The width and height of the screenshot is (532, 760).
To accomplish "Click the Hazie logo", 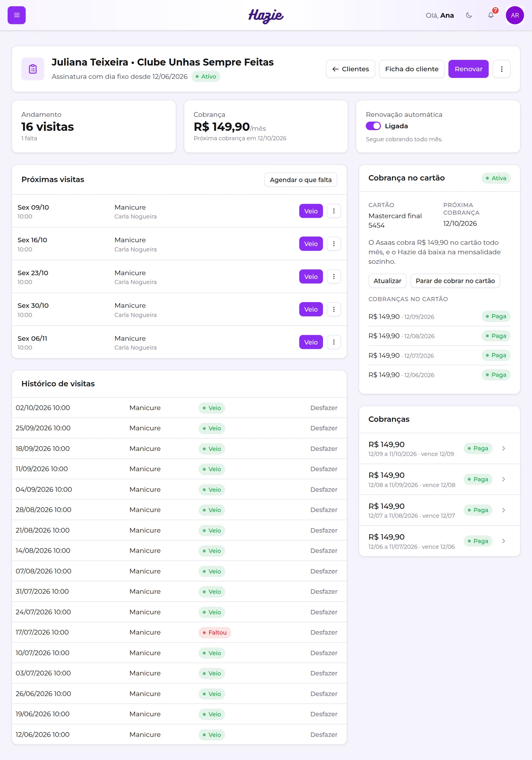I will click(266, 16).
